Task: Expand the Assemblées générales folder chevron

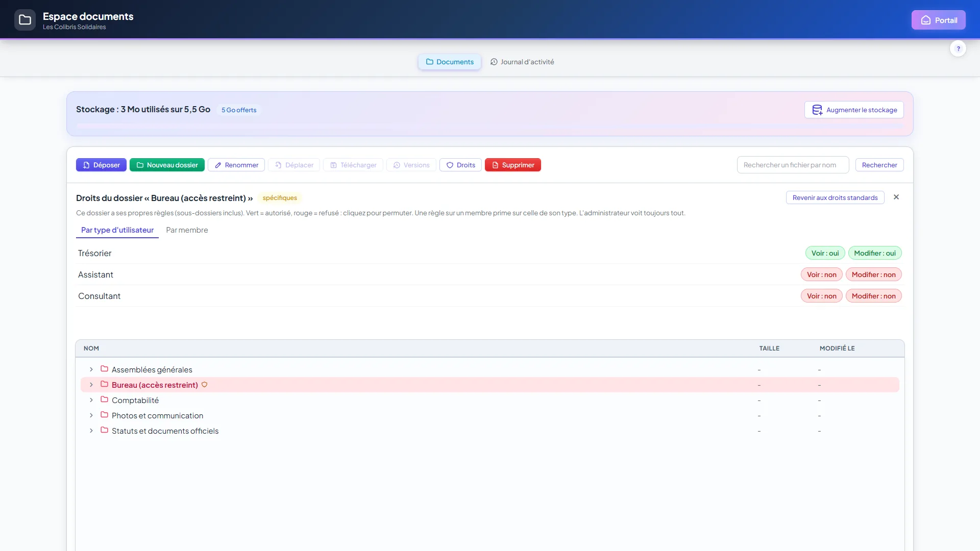Action: [91, 369]
